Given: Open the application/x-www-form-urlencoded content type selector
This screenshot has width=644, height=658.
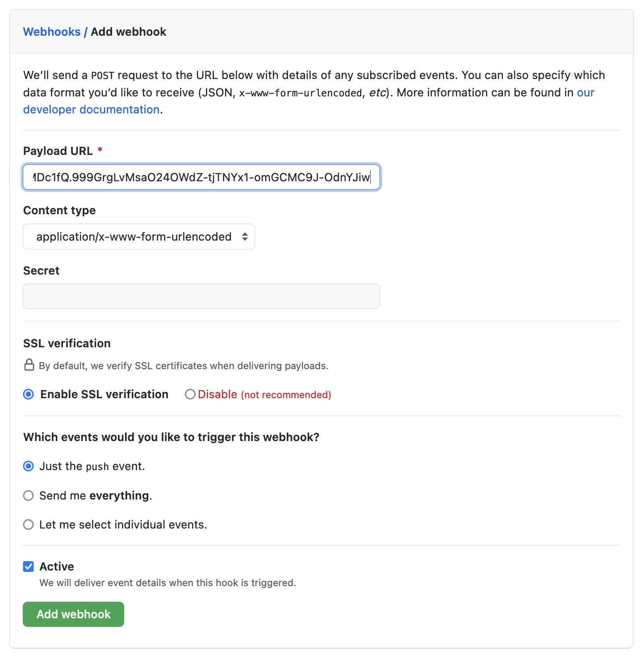Looking at the screenshot, I should (138, 237).
